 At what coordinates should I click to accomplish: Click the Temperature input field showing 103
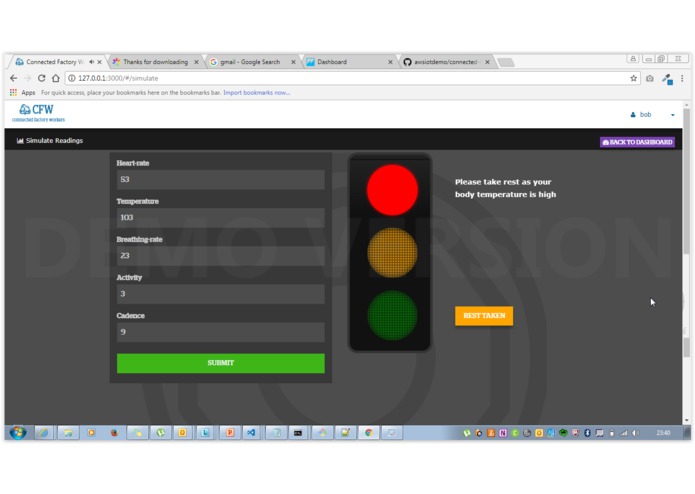click(220, 218)
